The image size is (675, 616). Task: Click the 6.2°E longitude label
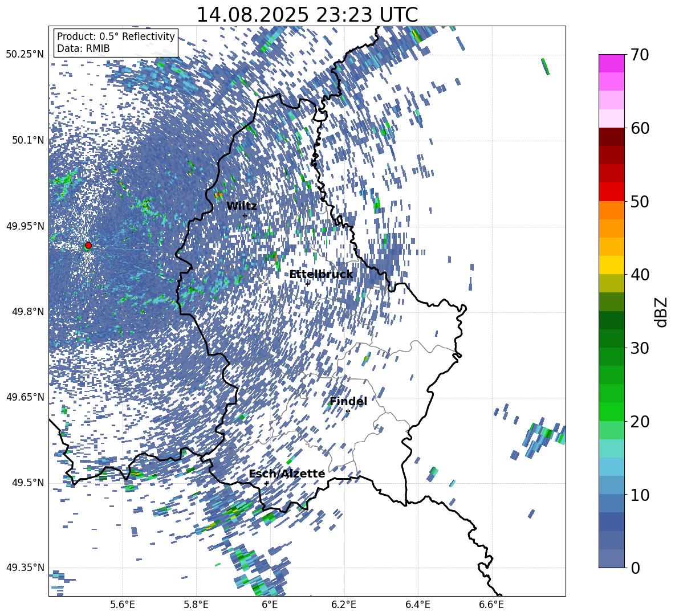pyautogui.click(x=344, y=605)
